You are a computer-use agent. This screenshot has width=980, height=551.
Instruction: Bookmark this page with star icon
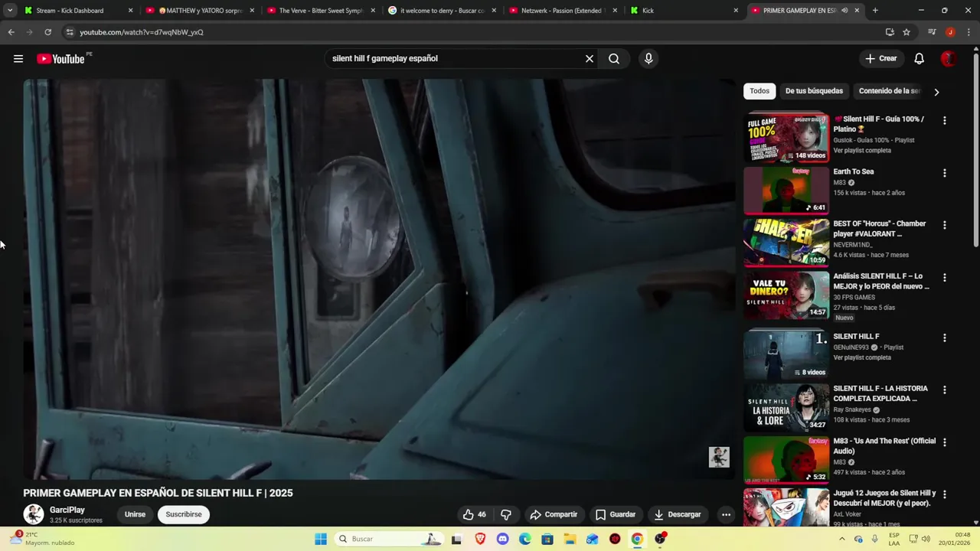point(906,32)
